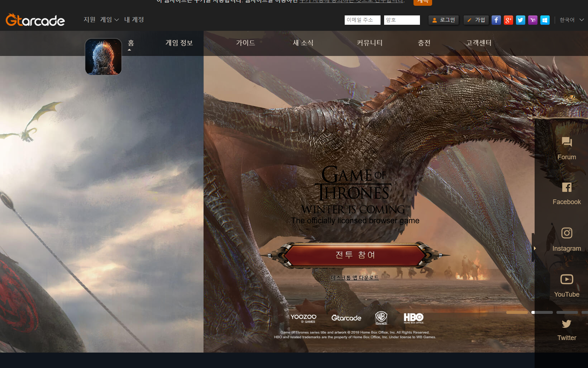Image resolution: width=588 pixels, height=368 pixels.
Task: Open the 지원 menu item
Action: 90,20
